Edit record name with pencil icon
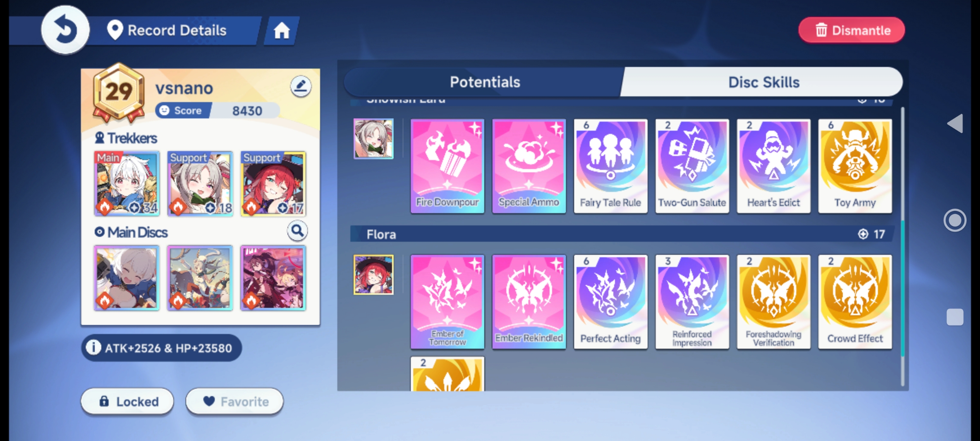This screenshot has height=441, width=980. [x=301, y=86]
